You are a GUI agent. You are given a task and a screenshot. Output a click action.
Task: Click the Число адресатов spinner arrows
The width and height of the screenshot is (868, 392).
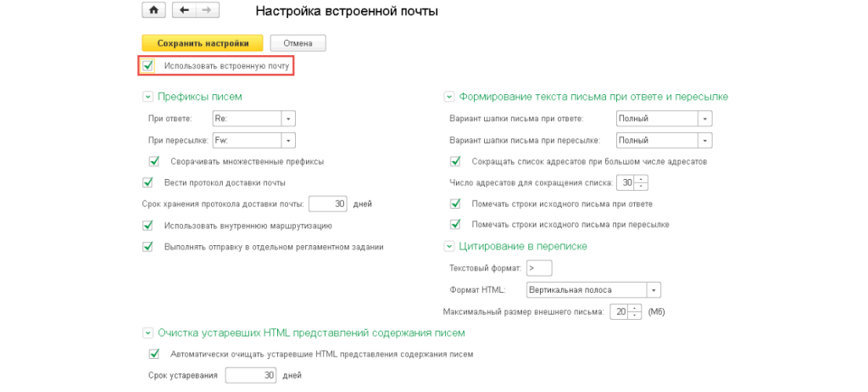coord(641,182)
